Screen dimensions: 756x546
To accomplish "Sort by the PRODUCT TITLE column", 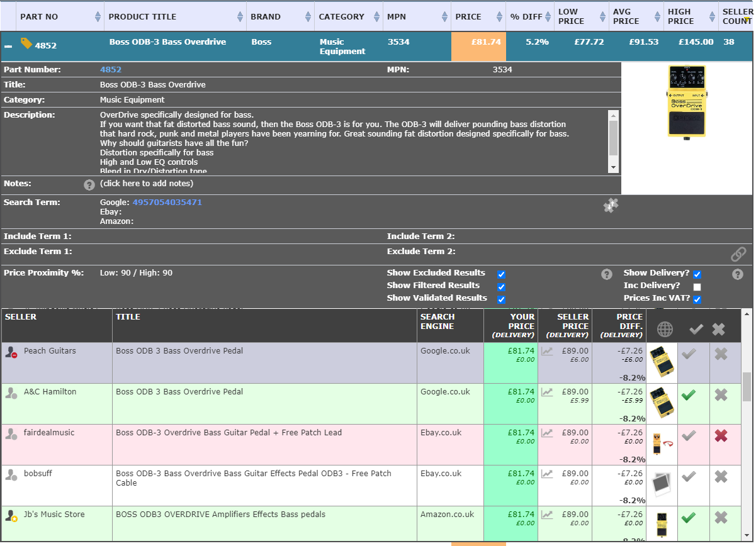I will (176, 17).
